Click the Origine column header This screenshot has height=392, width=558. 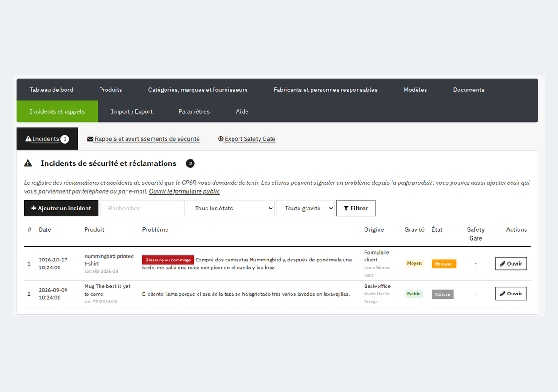click(x=374, y=229)
